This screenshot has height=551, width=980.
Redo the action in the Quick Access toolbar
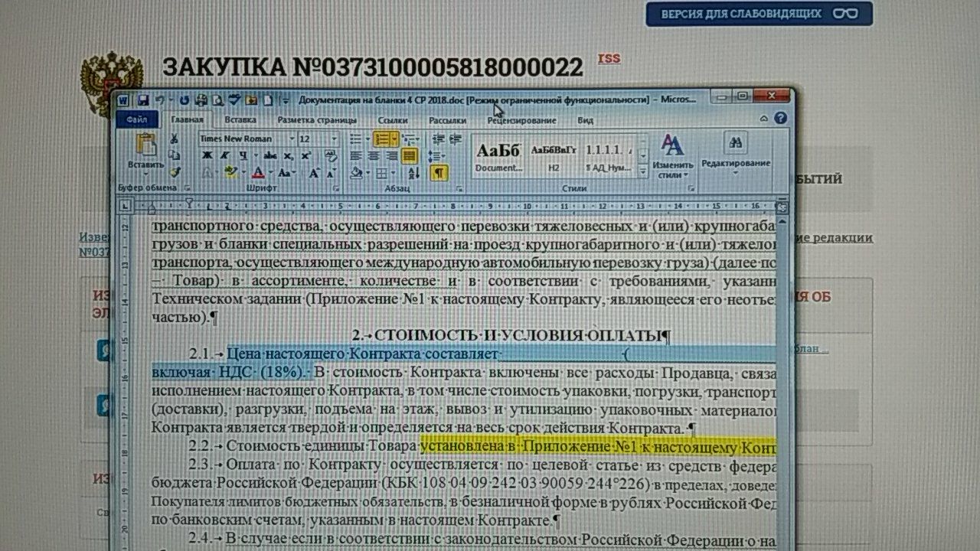click(x=184, y=100)
